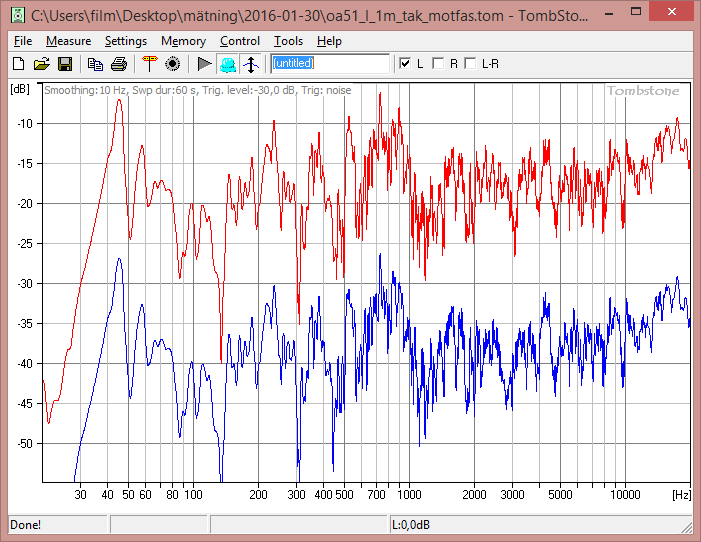
Task: Enable the R channel checkbox
Action: tap(438, 64)
